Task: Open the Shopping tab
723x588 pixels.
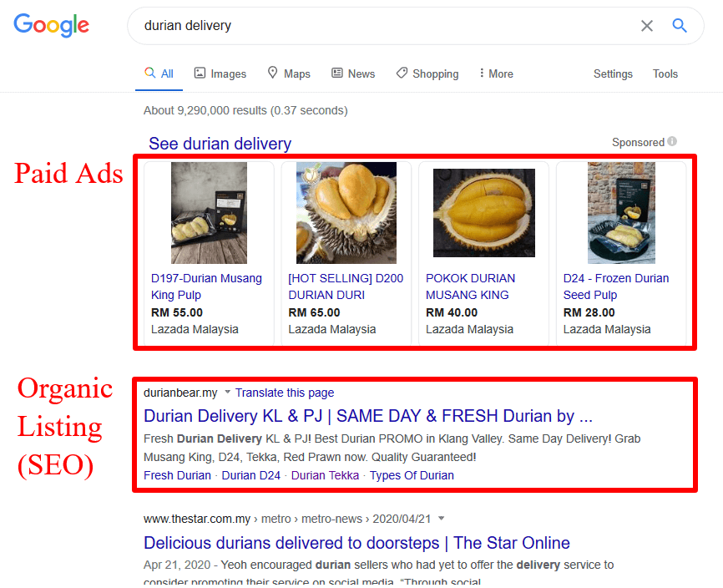Action: 427,73
